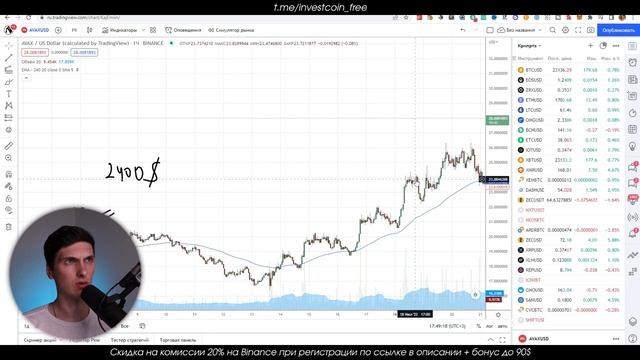
Task: Publish idea with Опубликовать button
Action: (618, 30)
